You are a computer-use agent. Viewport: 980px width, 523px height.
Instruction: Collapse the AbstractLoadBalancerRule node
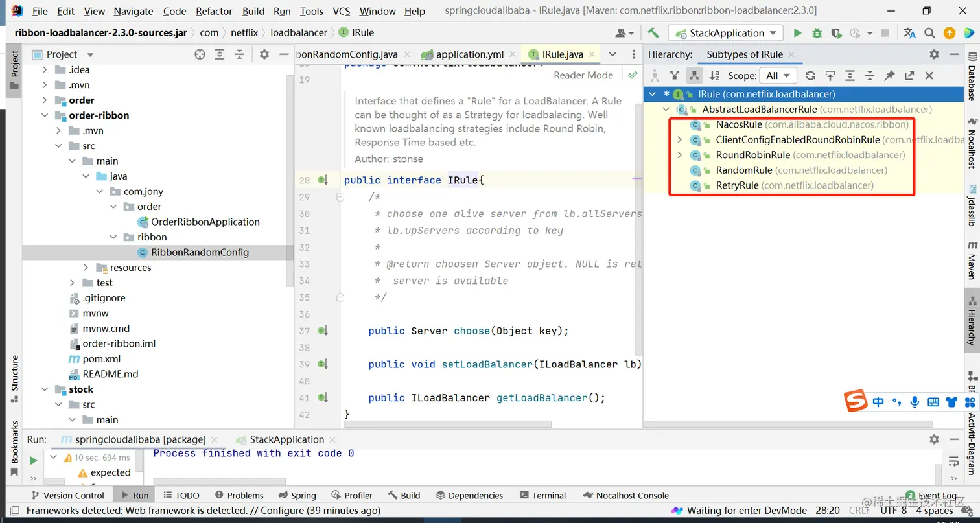pyautogui.click(x=666, y=110)
